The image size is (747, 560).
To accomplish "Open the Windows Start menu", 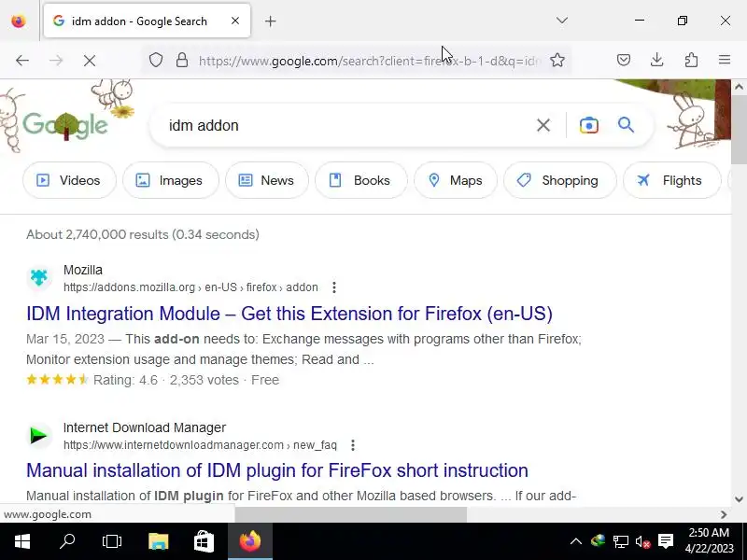I will click(22, 541).
